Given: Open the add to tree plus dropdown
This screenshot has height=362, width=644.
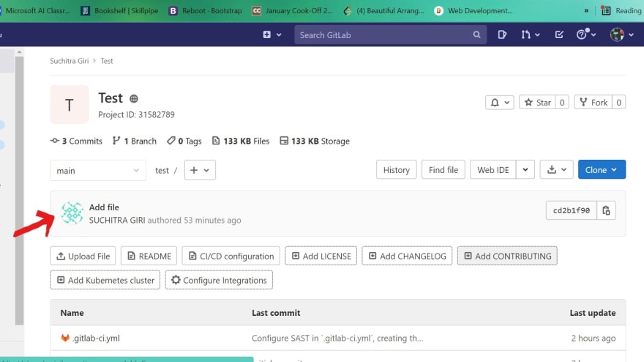Looking at the screenshot, I should click(x=200, y=170).
